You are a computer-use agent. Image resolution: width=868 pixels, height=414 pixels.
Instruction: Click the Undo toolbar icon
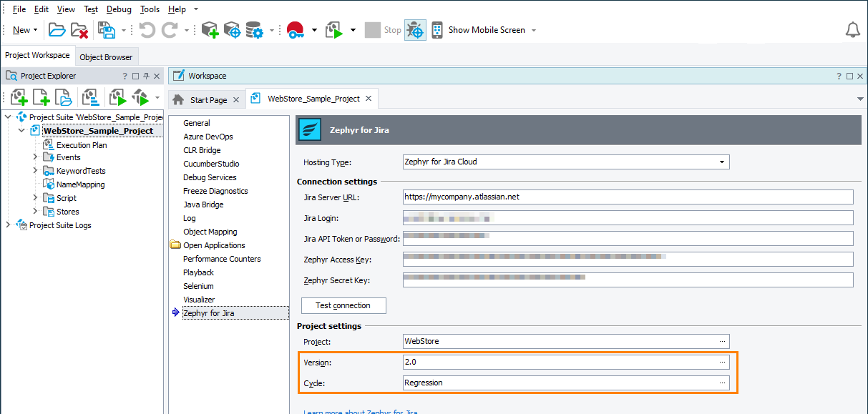click(x=148, y=29)
